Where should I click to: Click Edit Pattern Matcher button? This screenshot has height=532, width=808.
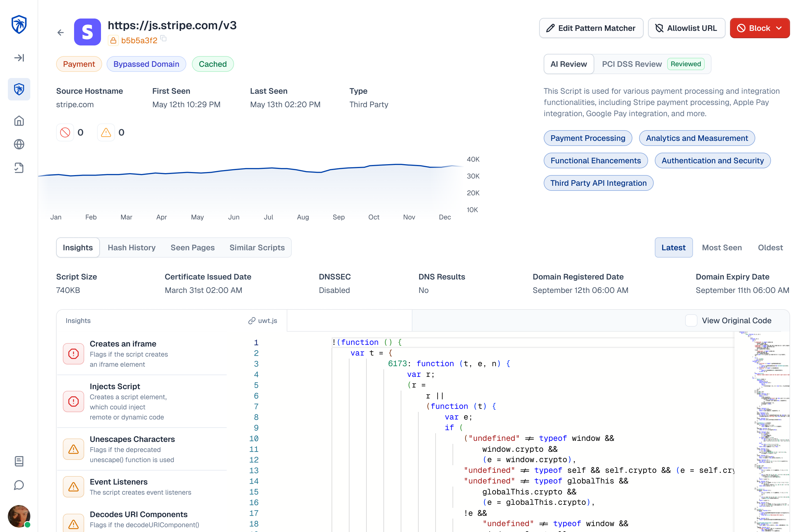click(x=591, y=28)
